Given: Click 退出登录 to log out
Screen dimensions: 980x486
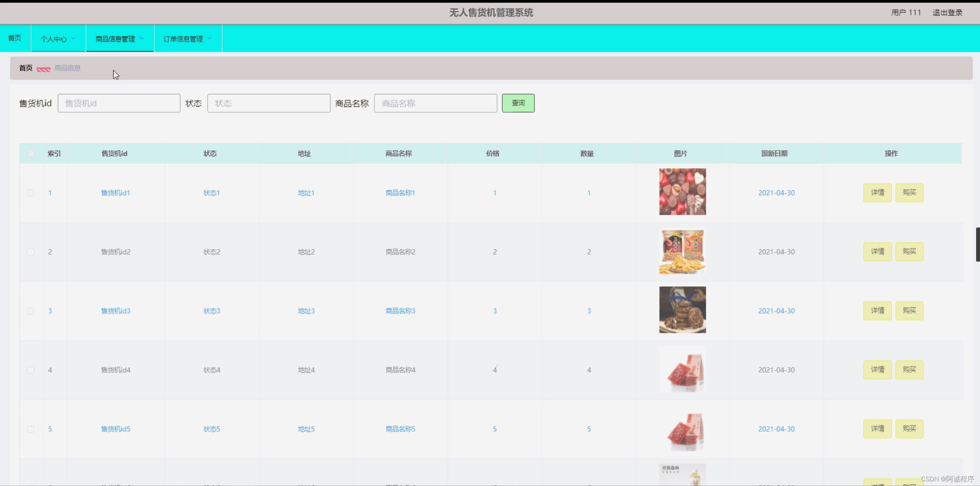Looking at the screenshot, I should coord(947,12).
